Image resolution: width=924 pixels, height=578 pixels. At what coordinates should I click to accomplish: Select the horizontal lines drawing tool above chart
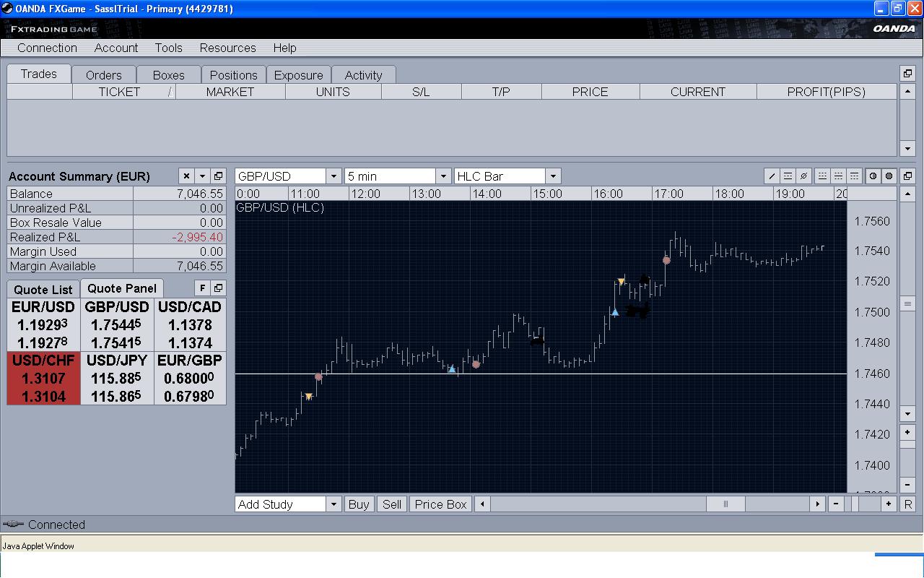[x=788, y=176]
